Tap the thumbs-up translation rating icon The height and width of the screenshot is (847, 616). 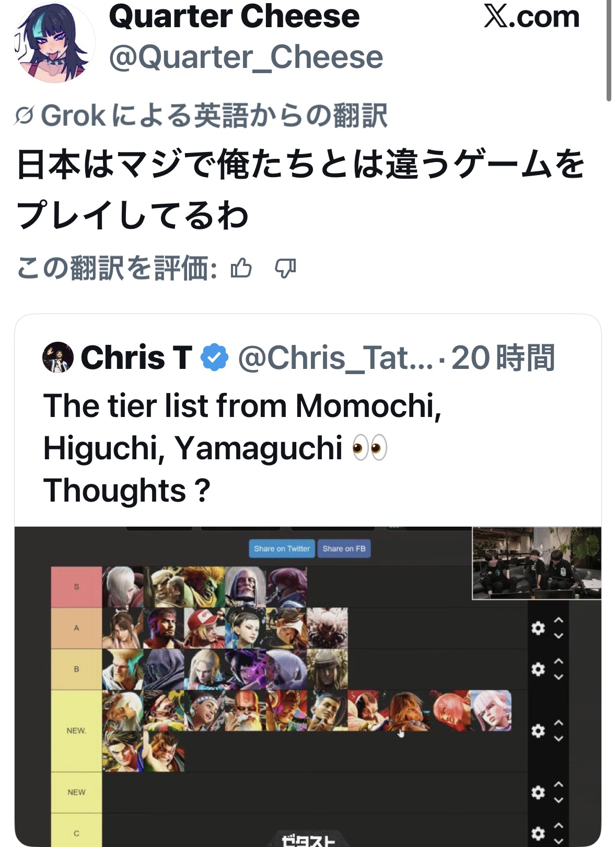[x=241, y=268]
